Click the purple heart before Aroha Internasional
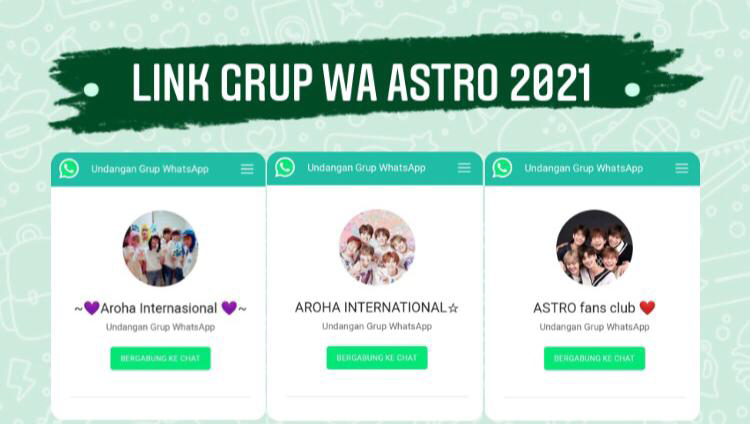This screenshot has height=424, width=750. tap(91, 308)
